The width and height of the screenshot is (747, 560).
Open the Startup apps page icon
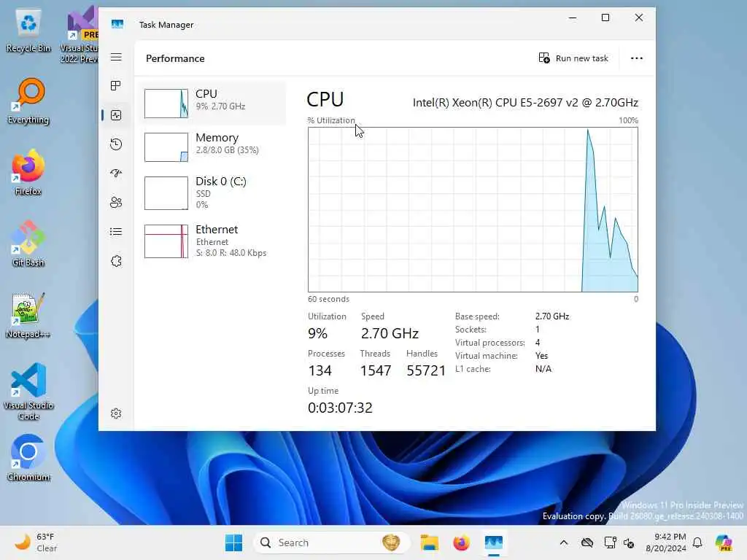[116, 174]
